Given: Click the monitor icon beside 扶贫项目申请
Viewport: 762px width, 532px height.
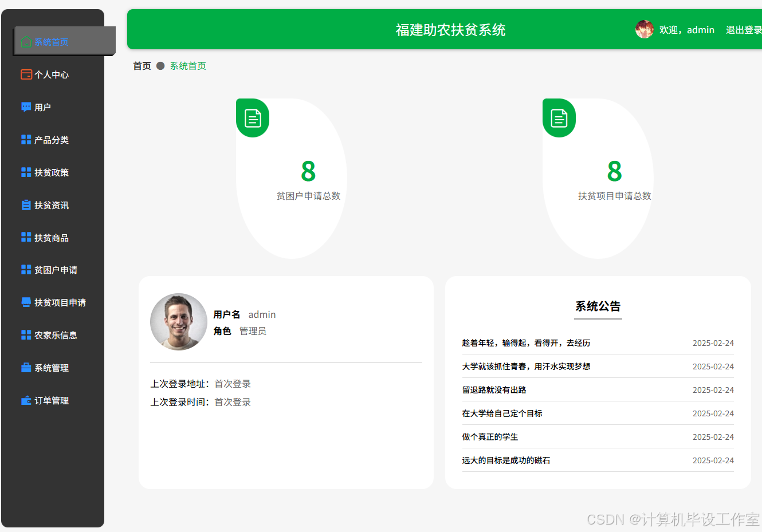Looking at the screenshot, I should coord(26,302).
